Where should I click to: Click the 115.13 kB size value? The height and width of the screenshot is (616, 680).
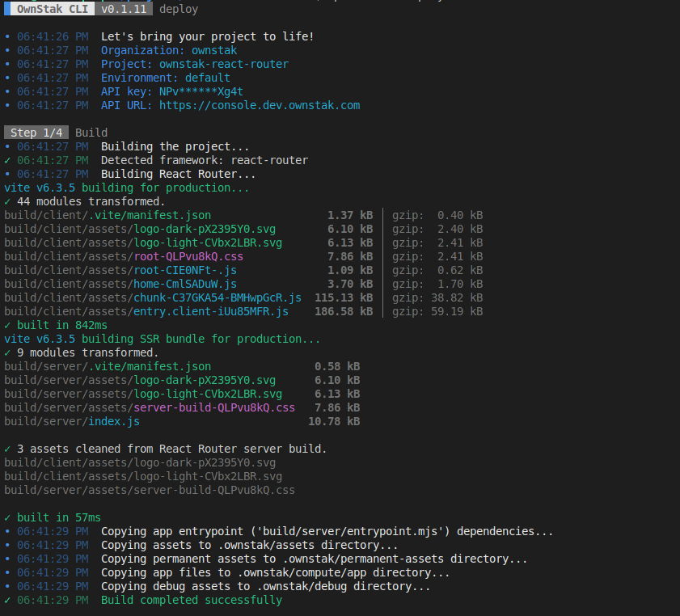pos(344,297)
